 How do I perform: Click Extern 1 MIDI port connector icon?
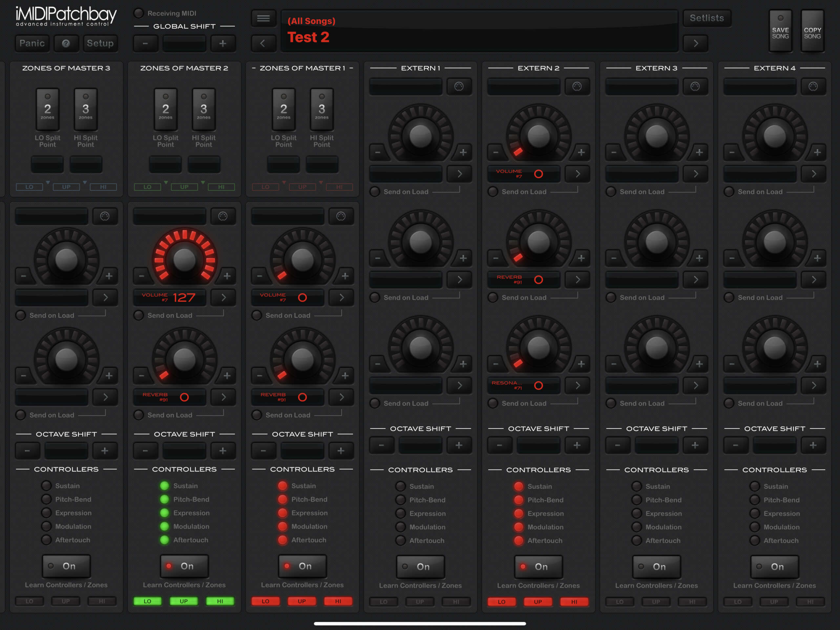[x=459, y=87]
